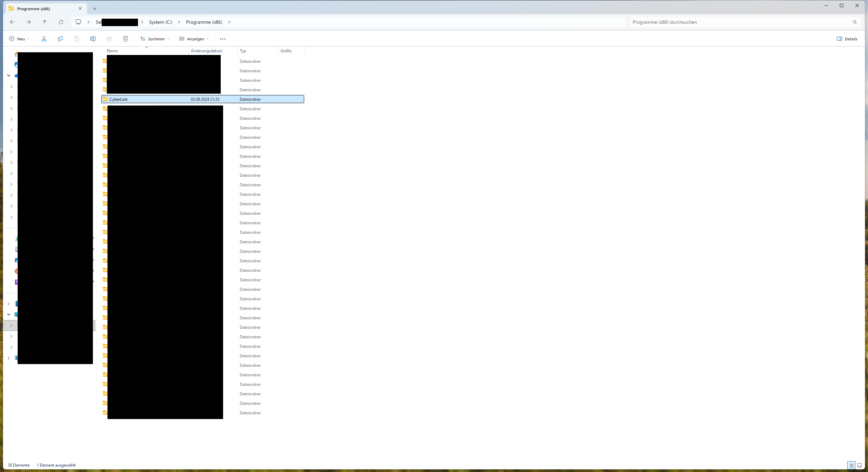Sort by the Typ column header
The width and height of the screenshot is (868, 472).
click(258, 51)
